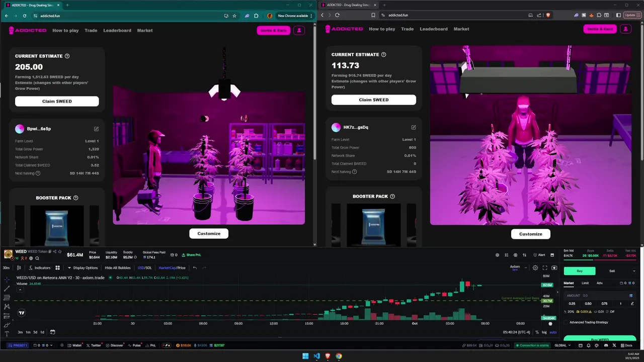Screen dimensions: 644x362
Task: Select the brush drawing tool
Action: [7, 325]
